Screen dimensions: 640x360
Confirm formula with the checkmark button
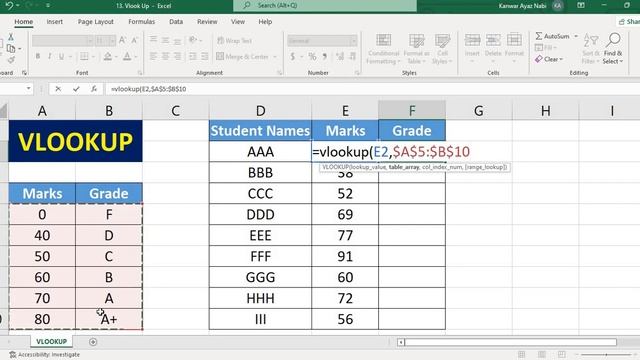(x=76, y=89)
